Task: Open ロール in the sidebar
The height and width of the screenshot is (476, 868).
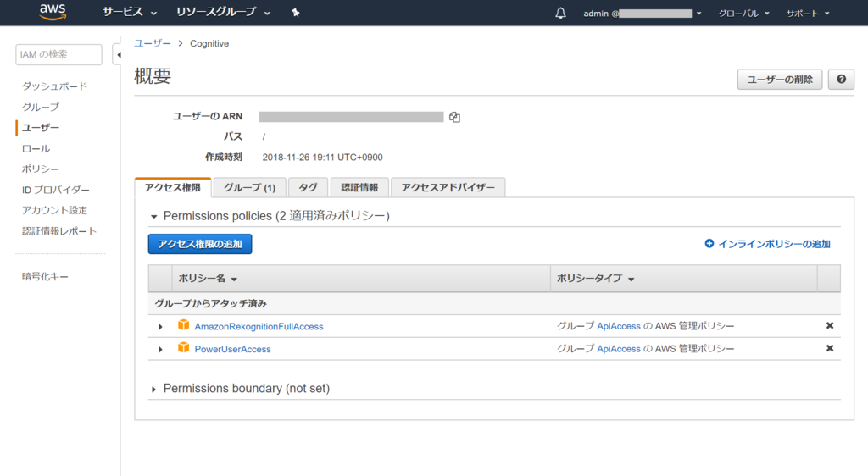Action: 36,149
